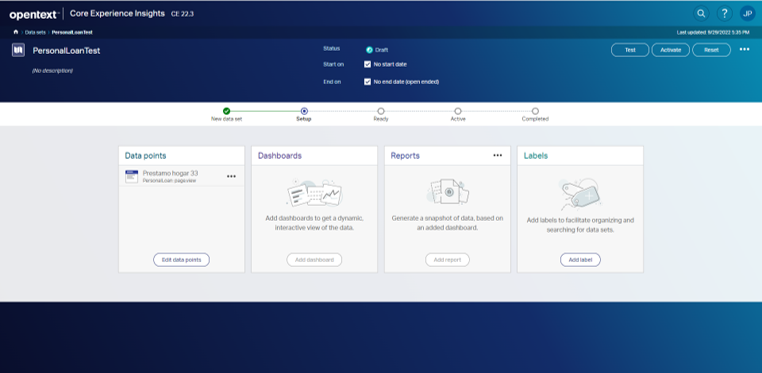This screenshot has width=762, height=373.
Task: Select the New data set progress step
Action: [x=226, y=111]
